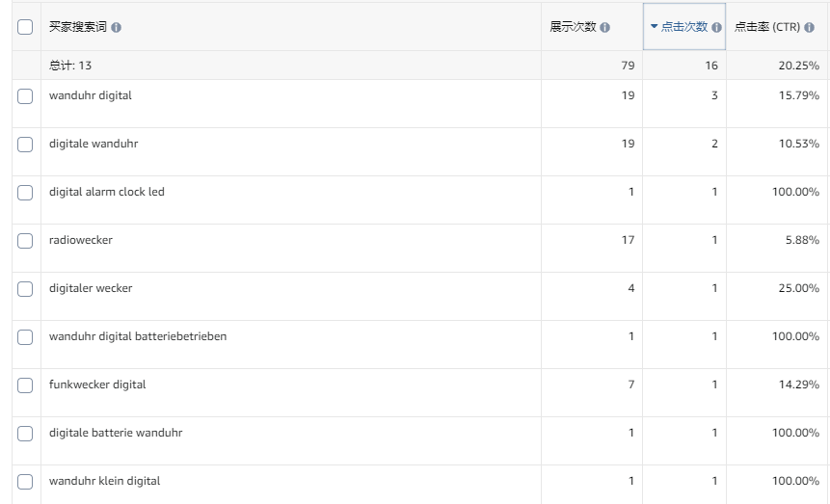830x504 pixels.
Task: Click CTR 10.53% for digitale wanduhr
Action: (x=799, y=144)
